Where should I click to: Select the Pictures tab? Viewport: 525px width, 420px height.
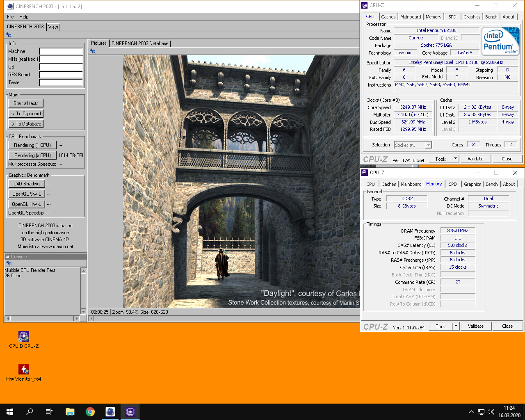[x=99, y=43]
